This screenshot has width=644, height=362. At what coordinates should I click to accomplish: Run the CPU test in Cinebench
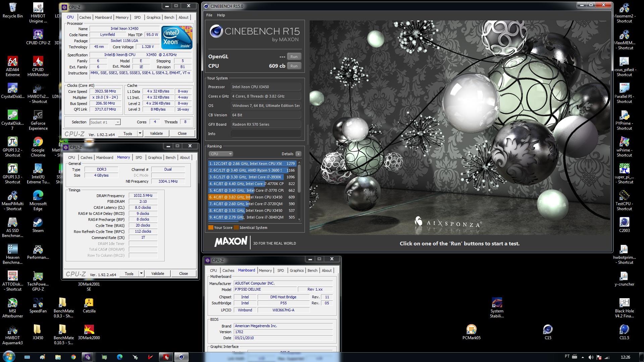coord(294,66)
